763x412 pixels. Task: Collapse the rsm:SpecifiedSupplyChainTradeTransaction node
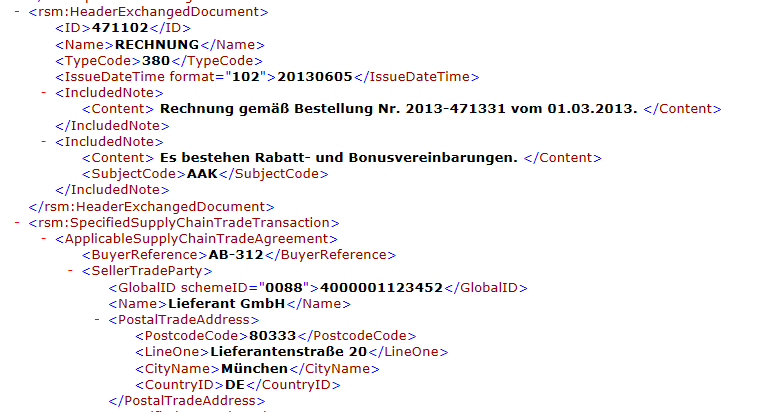click(17, 223)
